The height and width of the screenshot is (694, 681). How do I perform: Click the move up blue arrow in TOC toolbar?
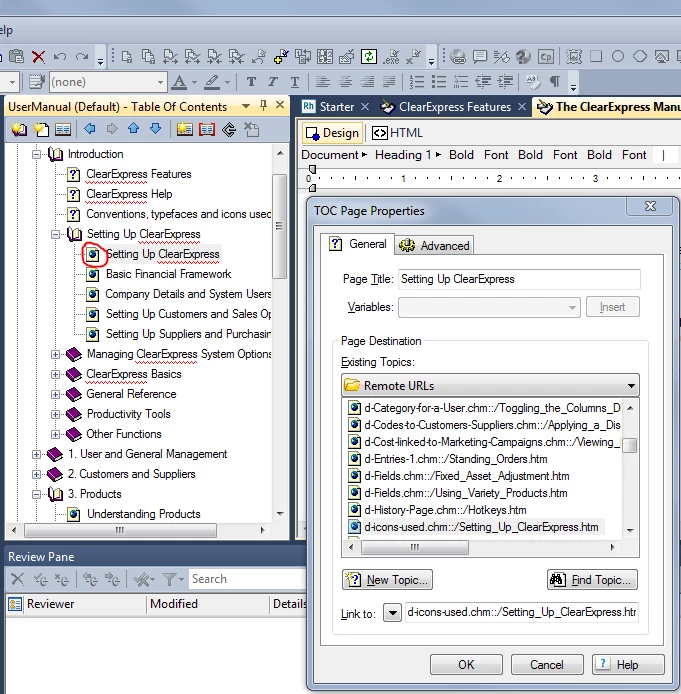point(134,129)
